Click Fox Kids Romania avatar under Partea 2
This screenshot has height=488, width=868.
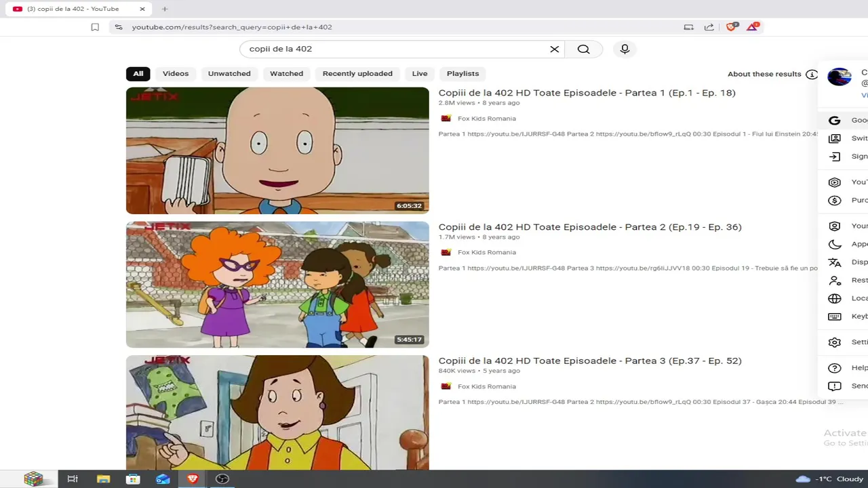tap(446, 252)
